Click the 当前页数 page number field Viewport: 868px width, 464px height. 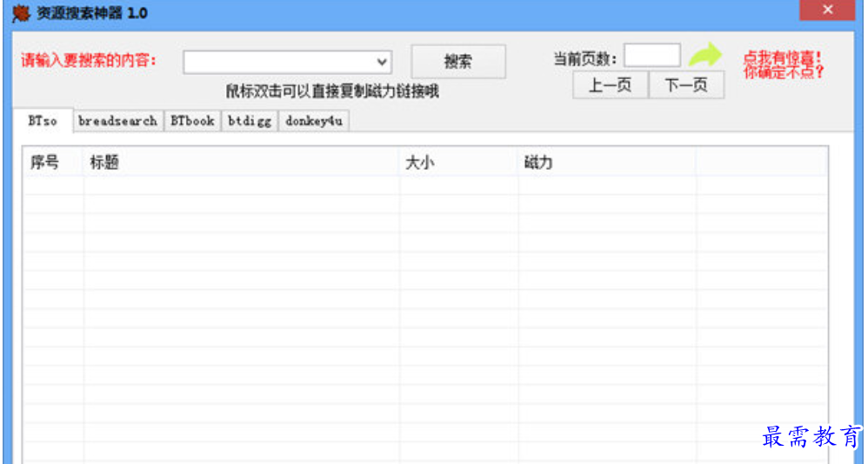(652, 56)
